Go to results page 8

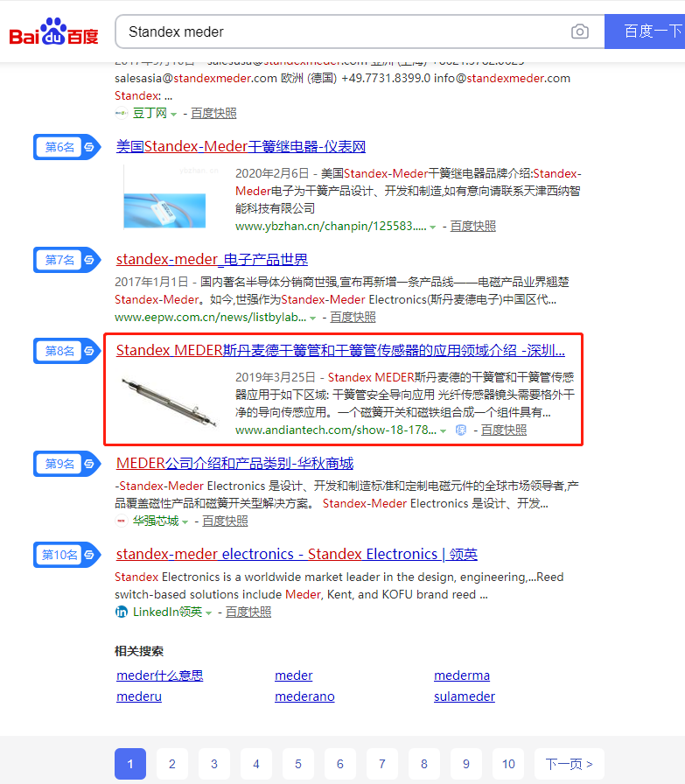(424, 764)
